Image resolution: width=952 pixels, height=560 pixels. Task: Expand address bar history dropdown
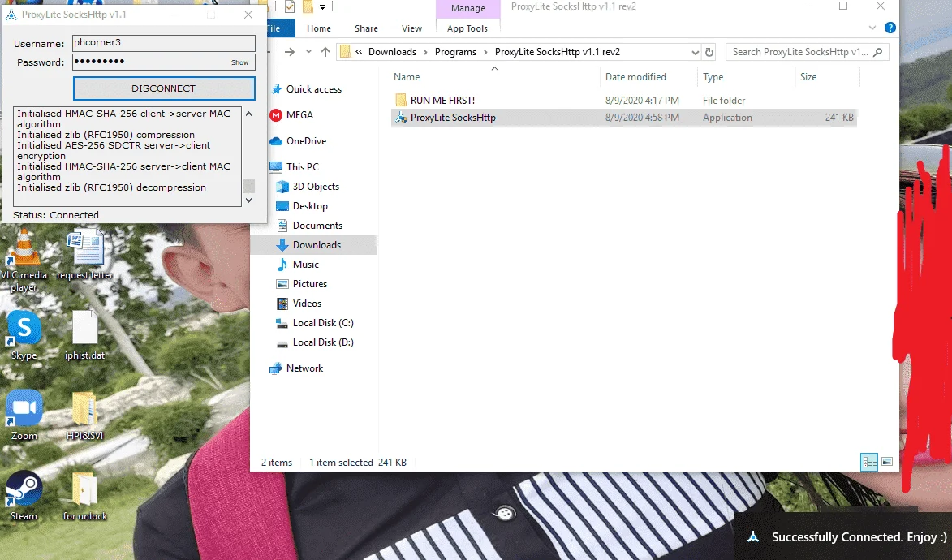tap(696, 52)
